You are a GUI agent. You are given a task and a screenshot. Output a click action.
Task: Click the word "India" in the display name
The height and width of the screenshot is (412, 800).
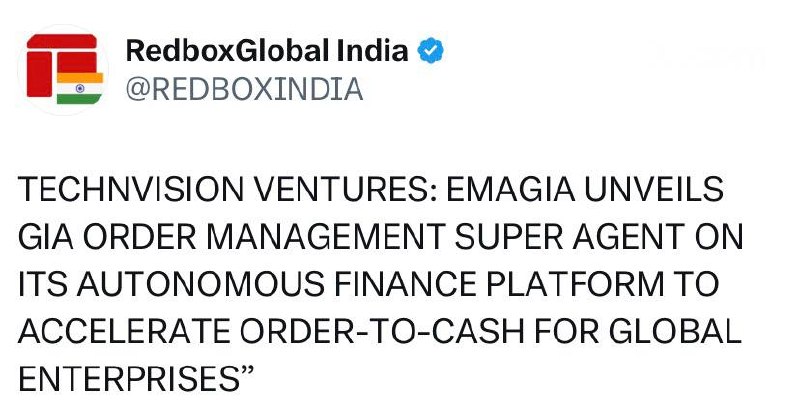tap(372, 52)
